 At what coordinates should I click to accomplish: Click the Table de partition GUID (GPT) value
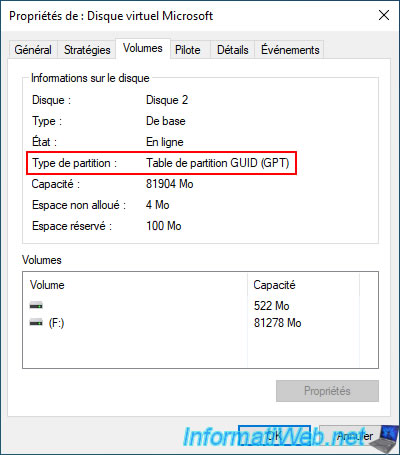click(x=218, y=163)
